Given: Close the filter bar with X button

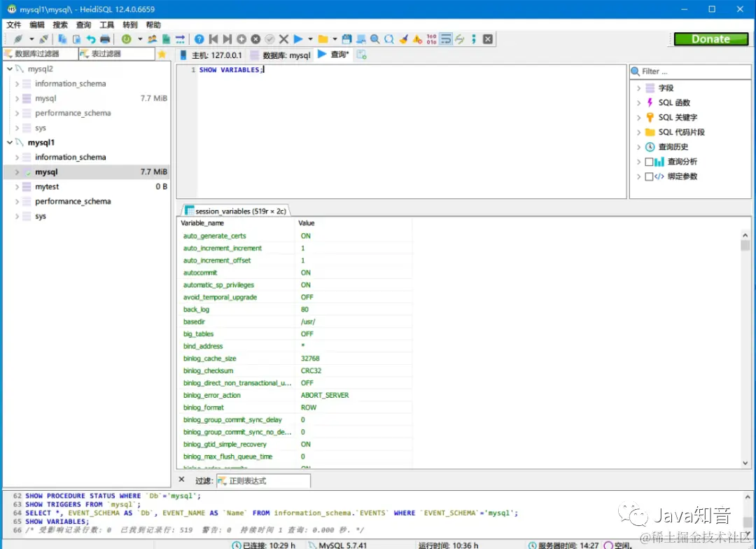Looking at the screenshot, I should click(x=182, y=480).
